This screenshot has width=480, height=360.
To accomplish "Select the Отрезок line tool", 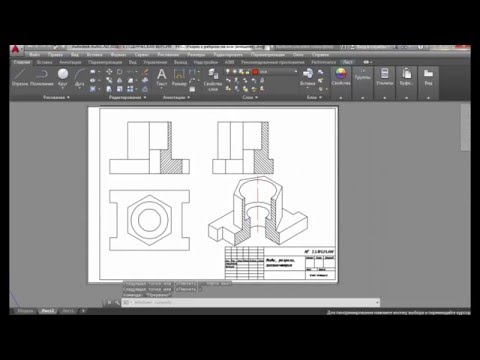I will coord(20,77).
